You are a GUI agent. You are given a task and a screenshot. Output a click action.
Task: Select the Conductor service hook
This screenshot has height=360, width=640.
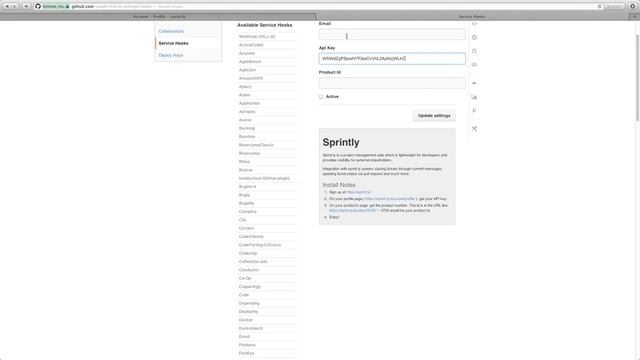249,270
